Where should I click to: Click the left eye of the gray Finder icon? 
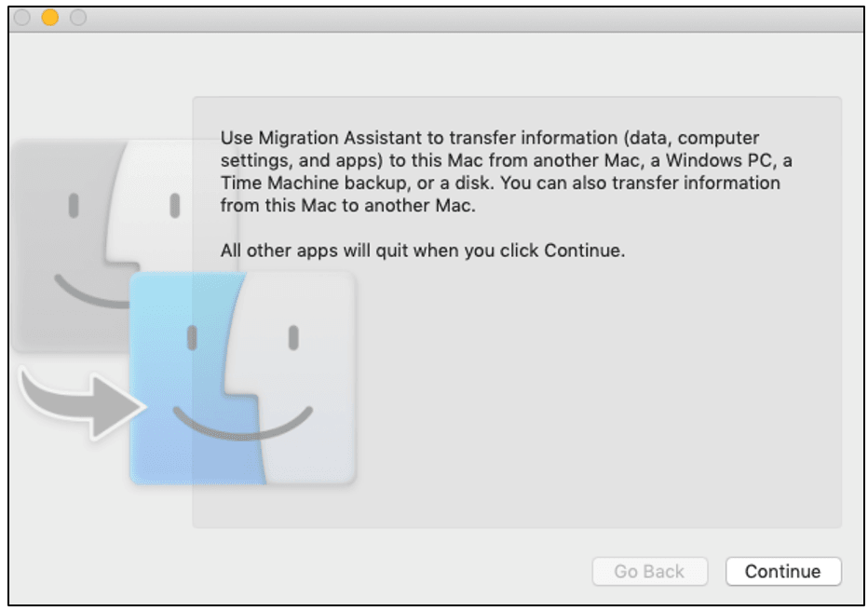coord(74,207)
